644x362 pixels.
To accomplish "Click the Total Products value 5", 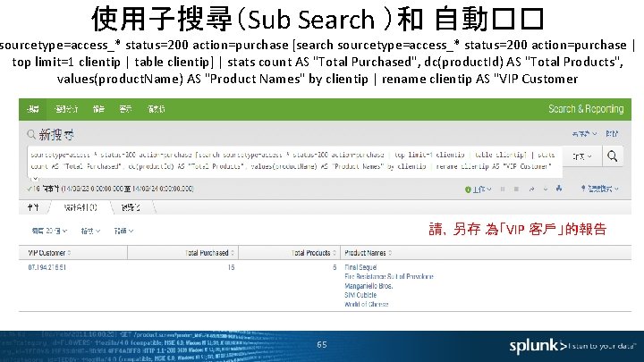I will point(335,267).
